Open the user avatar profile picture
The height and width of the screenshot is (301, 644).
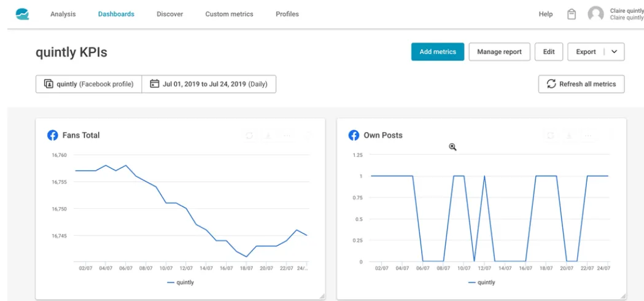[x=596, y=14]
